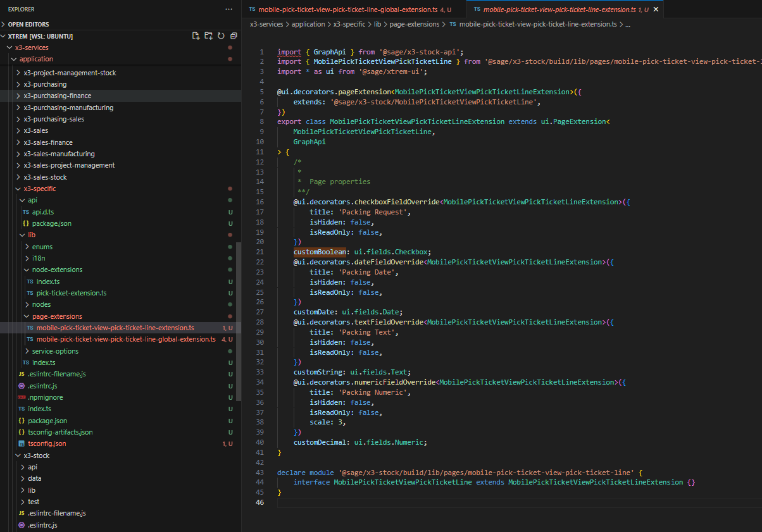Collapse the application folder

click(14, 59)
